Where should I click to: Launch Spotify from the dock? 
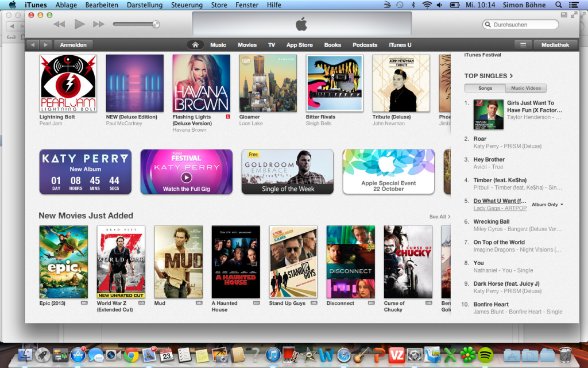[x=486, y=355]
